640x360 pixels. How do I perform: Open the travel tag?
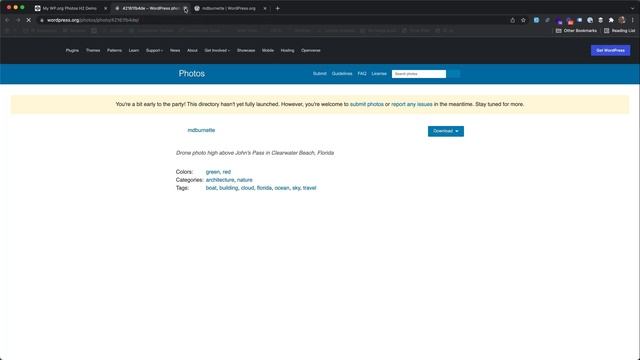[309, 188]
